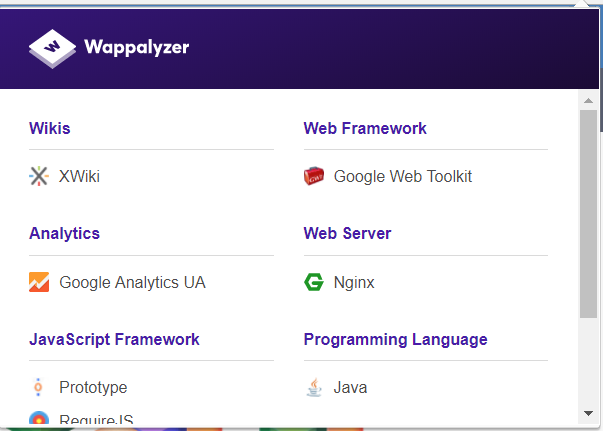Click the Wappalyzer diamond logo icon
The image size is (603, 431).
(x=52, y=49)
